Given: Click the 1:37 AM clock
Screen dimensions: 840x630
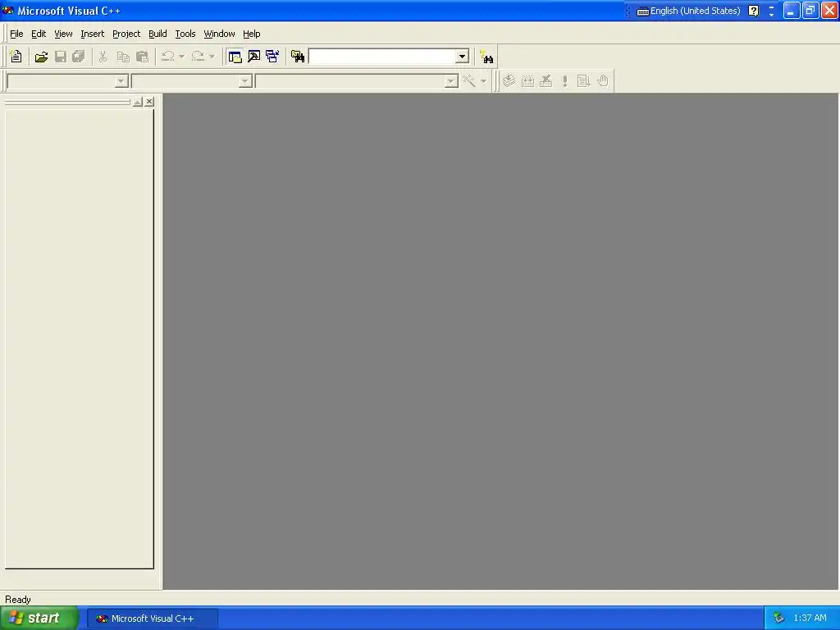Looking at the screenshot, I should 810,619.
